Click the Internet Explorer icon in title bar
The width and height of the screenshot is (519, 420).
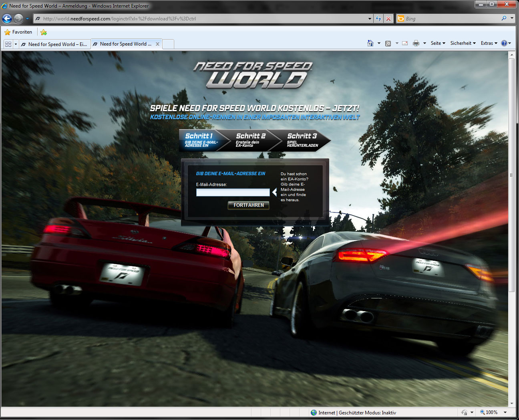[x=5, y=6]
